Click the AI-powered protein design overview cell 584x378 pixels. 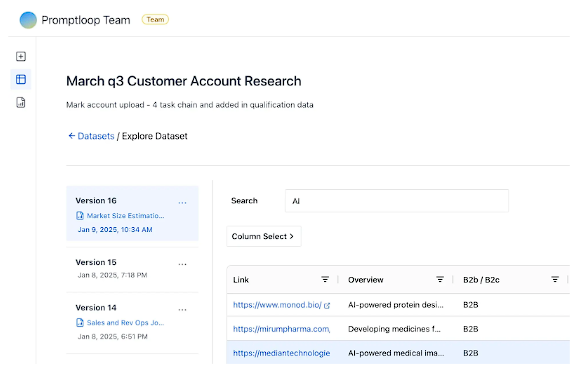pos(396,305)
